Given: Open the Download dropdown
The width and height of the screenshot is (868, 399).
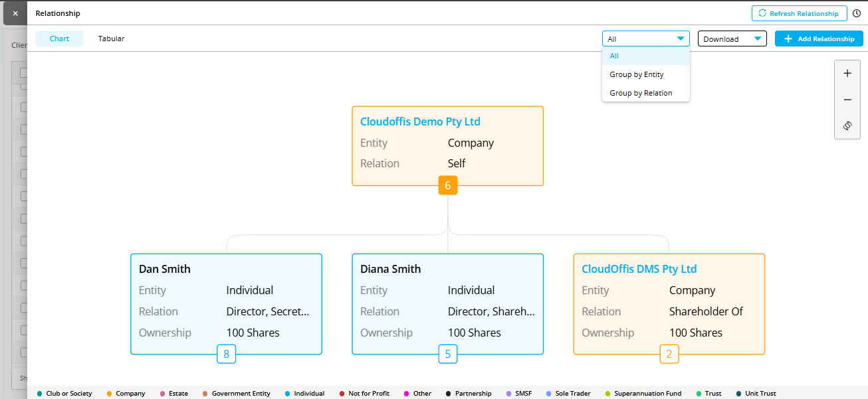Looking at the screenshot, I should [x=732, y=39].
